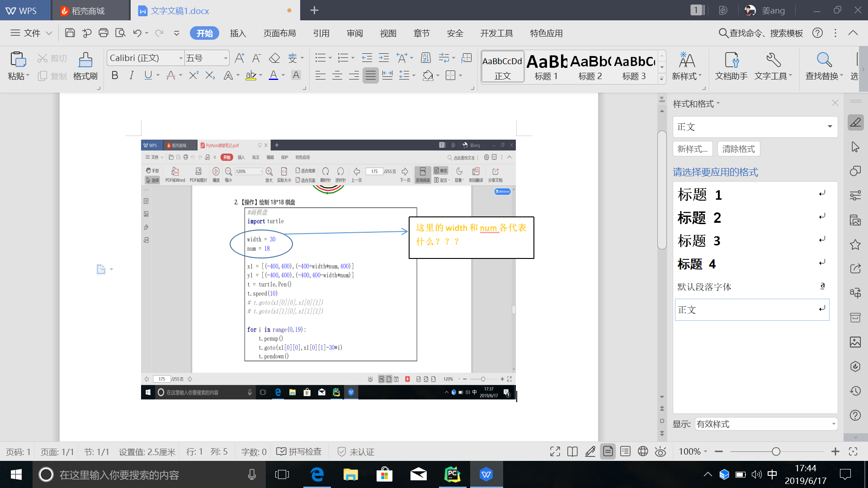
Task: Open the shapes icon in right sidebar
Action: pyautogui.click(x=855, y=171)
